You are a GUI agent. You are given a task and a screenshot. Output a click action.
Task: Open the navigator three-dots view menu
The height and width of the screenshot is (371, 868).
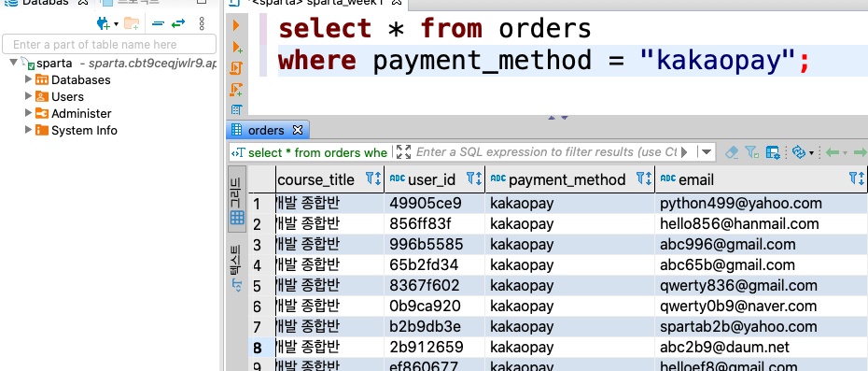point(202,23)
